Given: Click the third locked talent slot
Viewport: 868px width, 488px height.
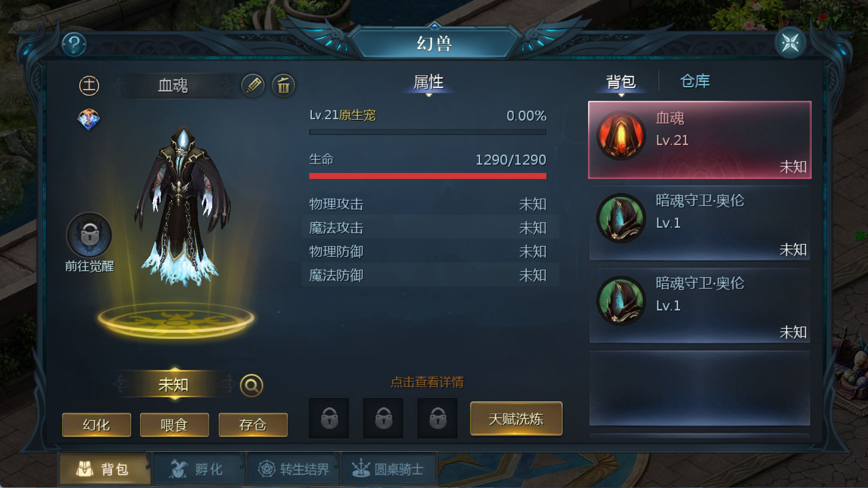Looking at the screenshot, I should 438,418.
